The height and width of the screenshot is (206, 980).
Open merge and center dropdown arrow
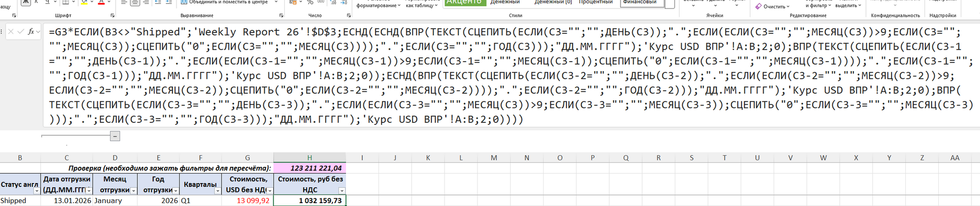(276, 2)
